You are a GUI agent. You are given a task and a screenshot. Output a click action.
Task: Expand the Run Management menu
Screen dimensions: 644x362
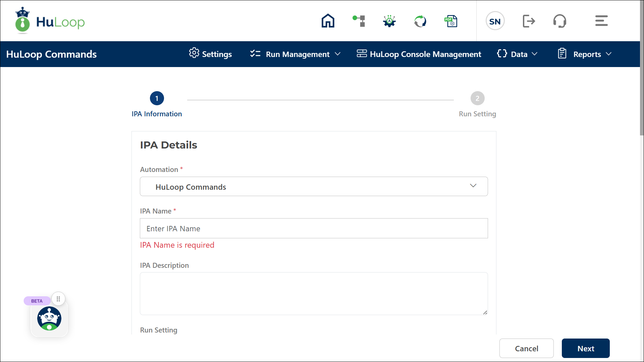295,54
